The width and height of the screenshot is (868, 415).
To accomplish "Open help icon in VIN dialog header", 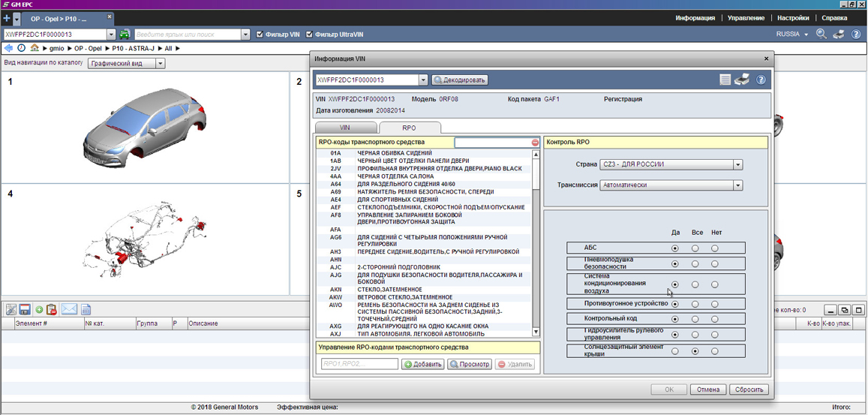I will click(x=761, y=80).
